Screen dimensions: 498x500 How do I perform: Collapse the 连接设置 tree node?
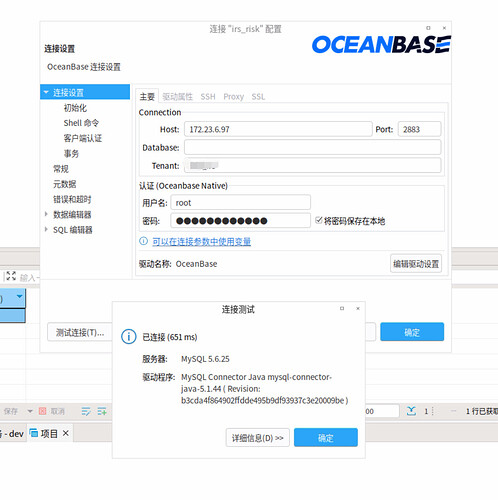[46, 92]
